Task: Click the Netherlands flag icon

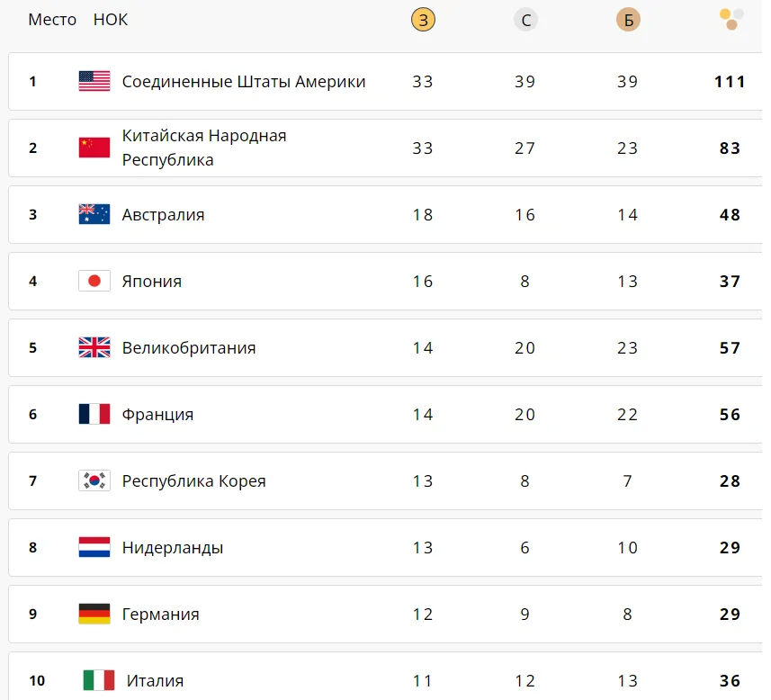Action: pyautogui.click(x=94, y=547)
